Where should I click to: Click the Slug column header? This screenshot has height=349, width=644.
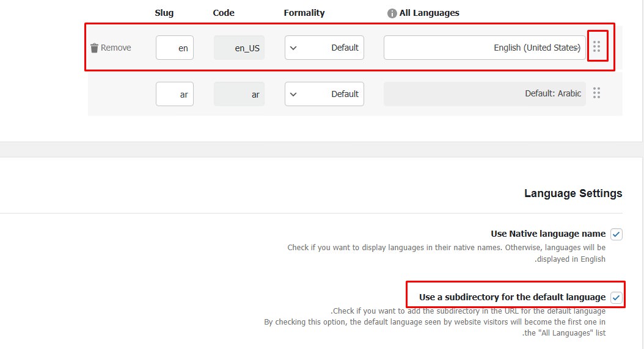(164, 13)
